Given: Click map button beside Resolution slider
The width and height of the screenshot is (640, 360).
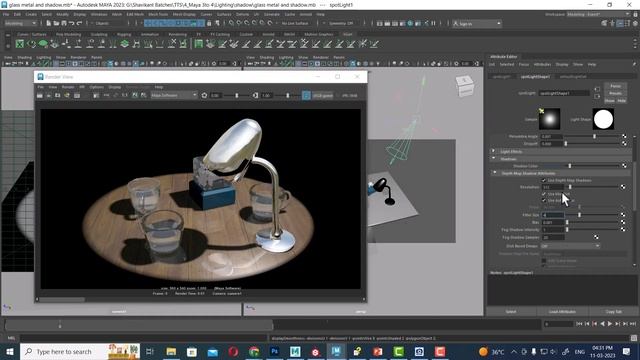Looking at the screenshot, I should [x=623, y=187].
